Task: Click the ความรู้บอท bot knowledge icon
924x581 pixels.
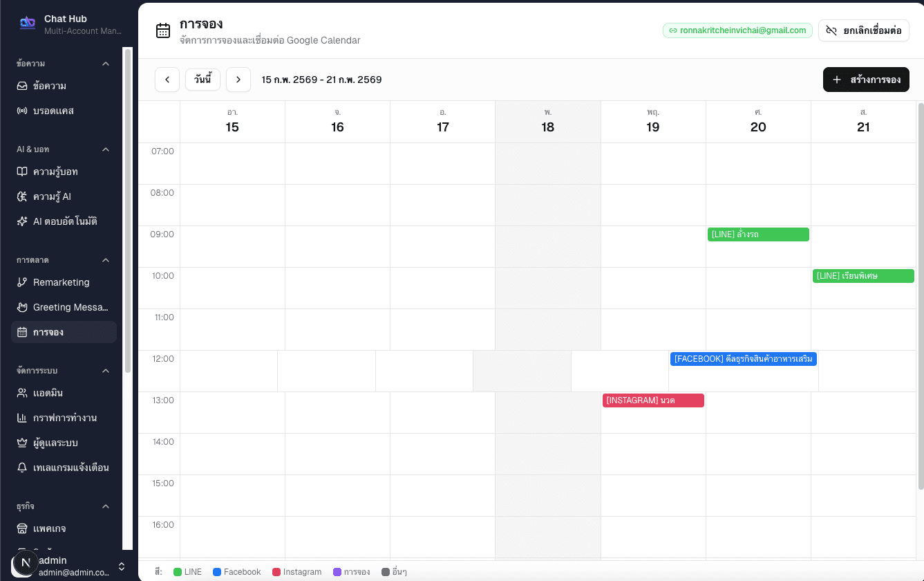Action: click(x=23, y=172)
